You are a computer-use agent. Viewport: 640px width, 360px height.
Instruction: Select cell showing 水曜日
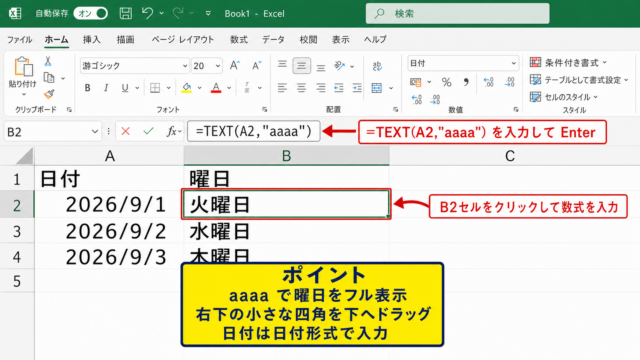click(287, 231)
